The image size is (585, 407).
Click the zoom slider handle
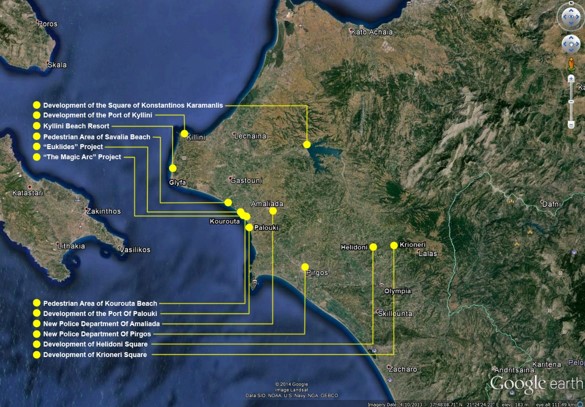(571, 102)
